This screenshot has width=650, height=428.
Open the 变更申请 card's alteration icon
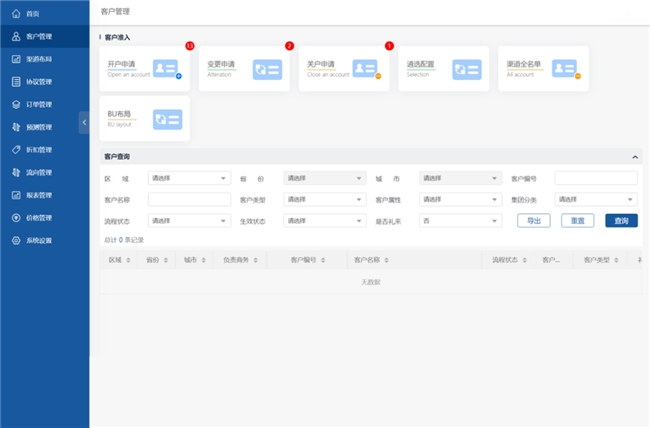(x=267, y=69)
